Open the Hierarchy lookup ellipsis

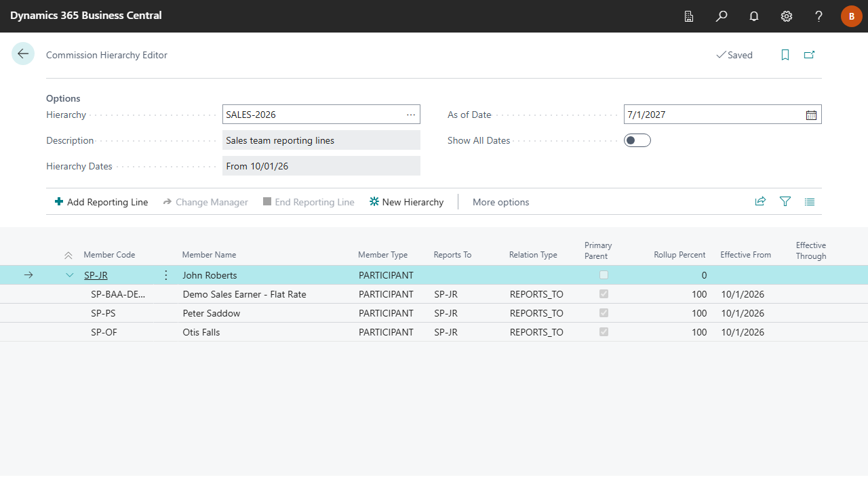[411, 115]
